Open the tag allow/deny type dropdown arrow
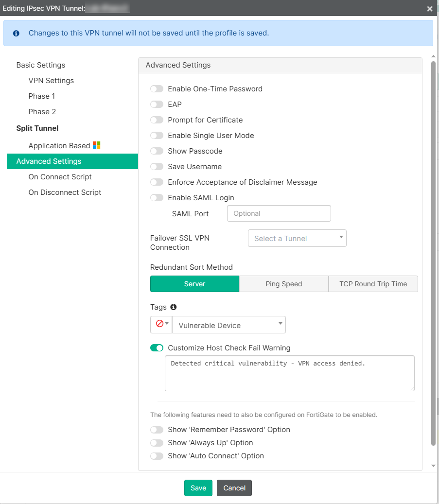The image size is (439, 504). [168, 324]
